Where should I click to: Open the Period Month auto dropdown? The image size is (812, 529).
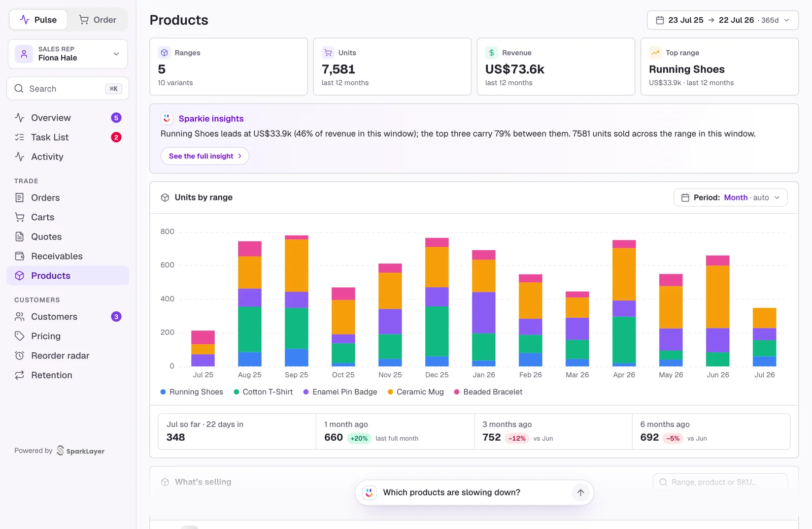coord(730,197)
